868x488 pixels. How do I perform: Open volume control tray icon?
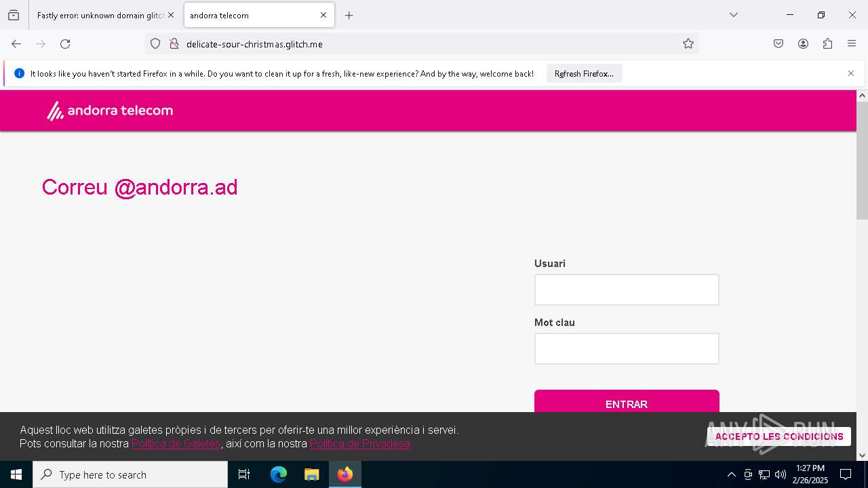tap(781, 474)
